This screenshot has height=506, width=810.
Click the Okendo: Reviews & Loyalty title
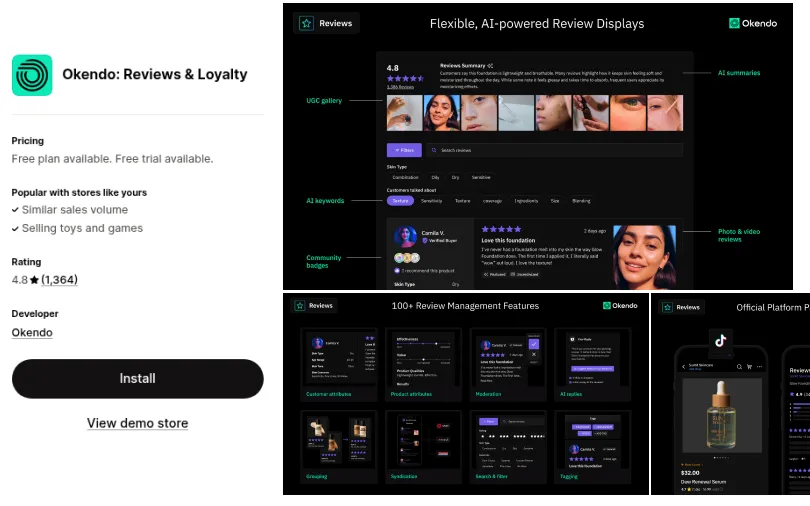click(155, 74)
